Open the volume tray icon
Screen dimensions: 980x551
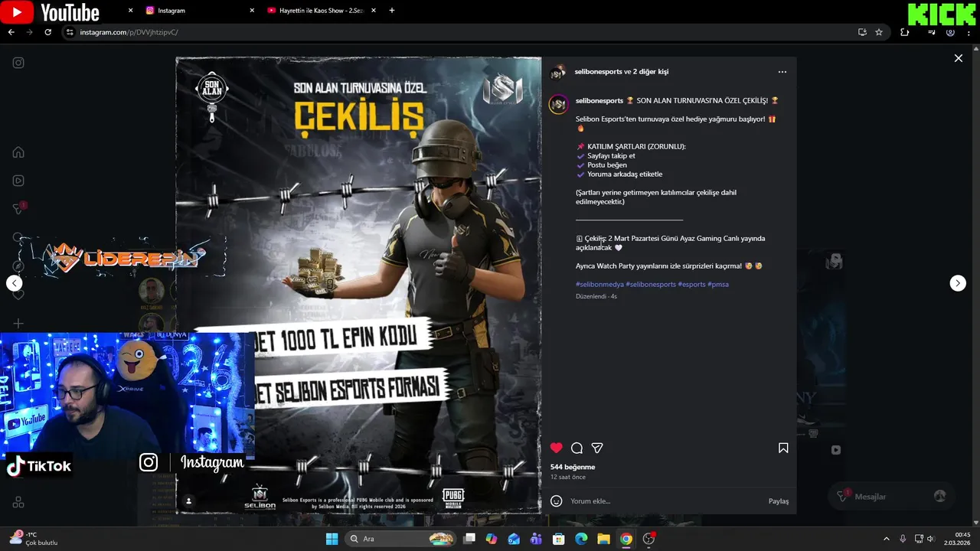point(931,539)
